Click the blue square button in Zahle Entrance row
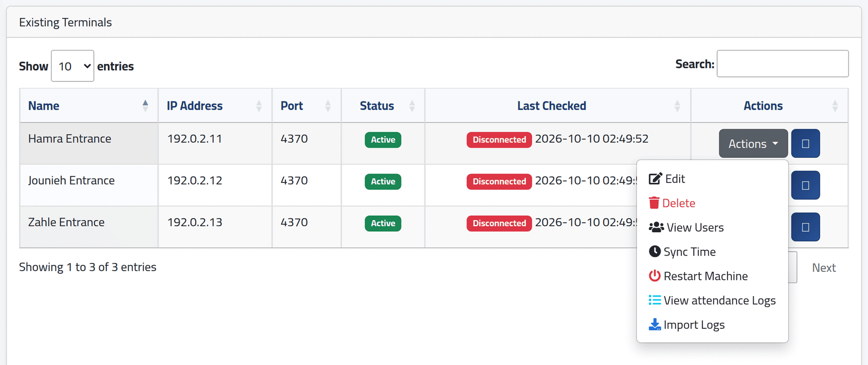This screenshot has width=868, height=365. coord(806,227)
